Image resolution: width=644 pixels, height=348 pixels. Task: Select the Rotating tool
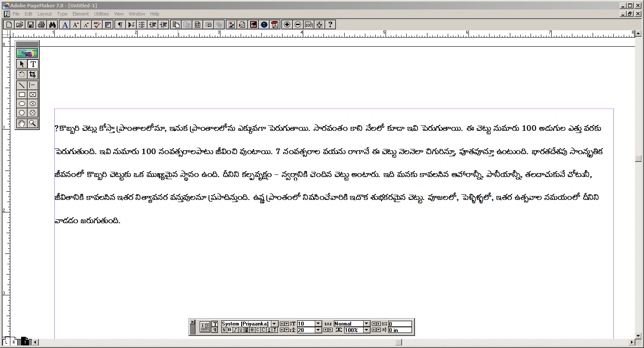point(22,74)
